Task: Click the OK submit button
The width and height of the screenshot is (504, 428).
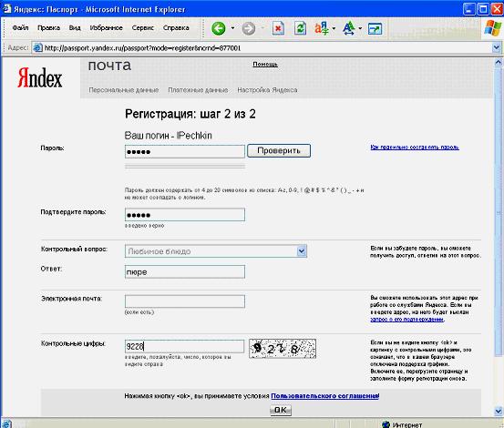Action: click(281, 410)
